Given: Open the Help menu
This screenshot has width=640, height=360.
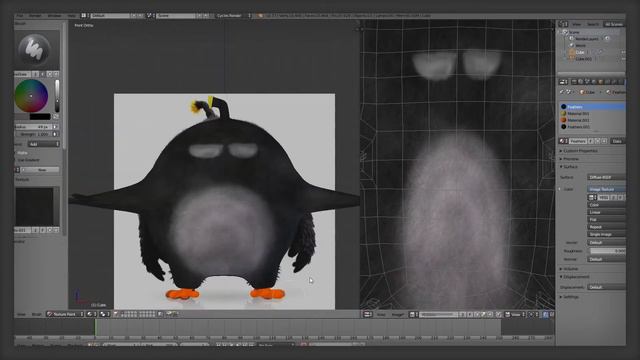Looking at the screenshot, I should coord(71,16).
